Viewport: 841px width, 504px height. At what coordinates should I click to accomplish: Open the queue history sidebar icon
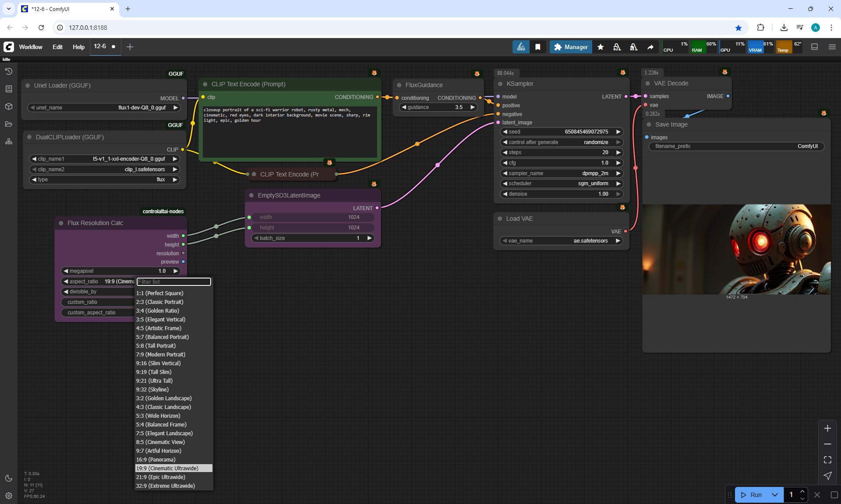tap(8, 71)
